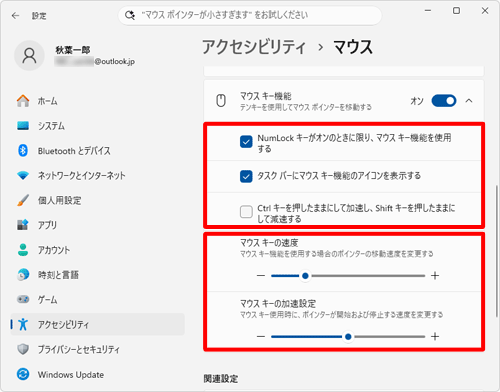
Task: Decrease マウス キーの速度 with minus icon
Action: [261, 276]
